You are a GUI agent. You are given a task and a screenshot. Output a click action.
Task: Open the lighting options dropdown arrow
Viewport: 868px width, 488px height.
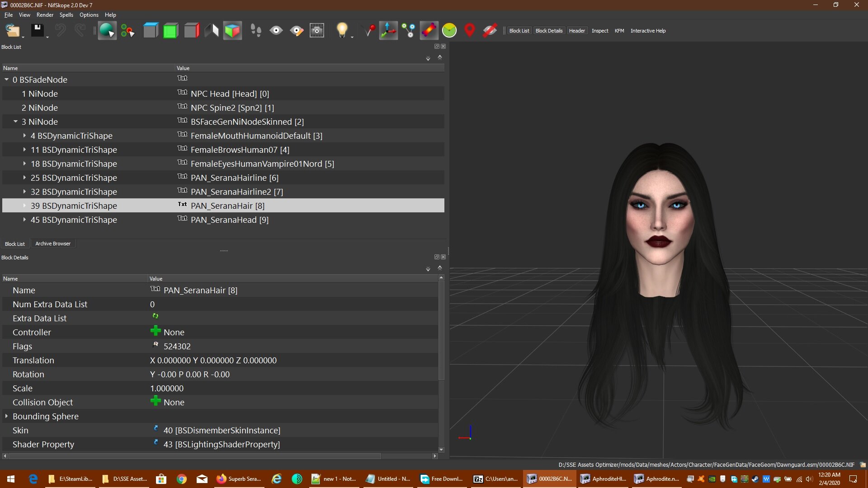click(352, 37)
